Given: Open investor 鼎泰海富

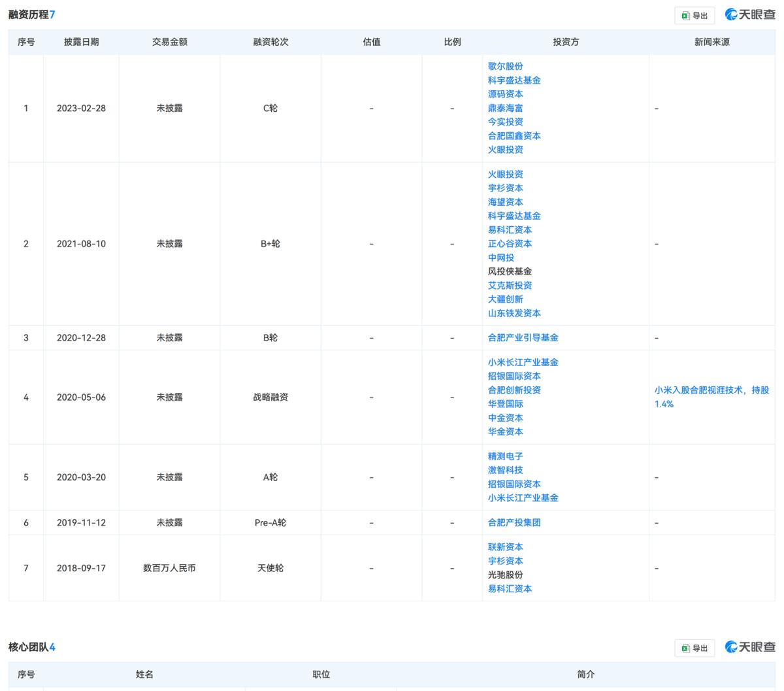Looking at the screenshot, I should [x=505, y=108].
